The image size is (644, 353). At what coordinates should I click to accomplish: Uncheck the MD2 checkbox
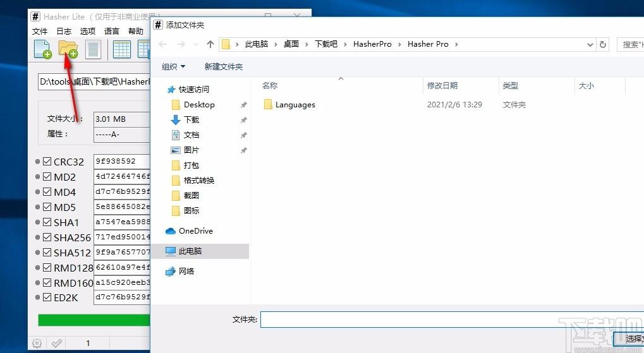47,177
